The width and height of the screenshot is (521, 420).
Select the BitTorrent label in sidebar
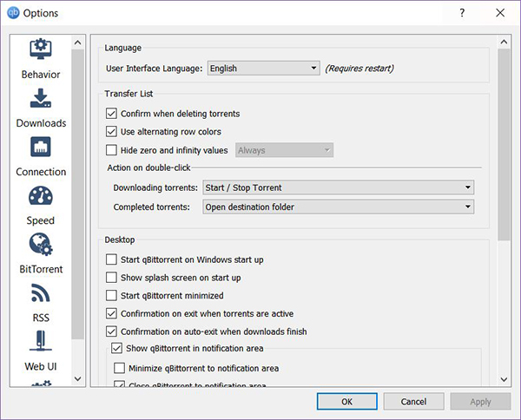tap(41, 269)
